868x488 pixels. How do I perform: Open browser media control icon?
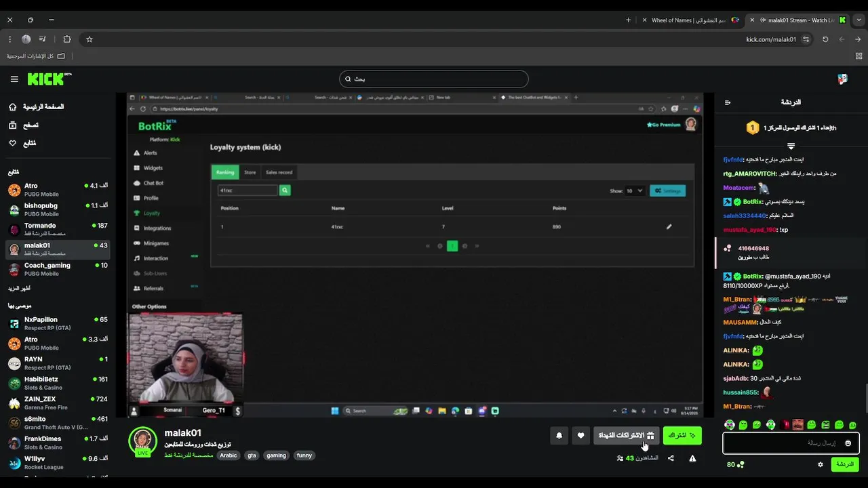click(x=43, y=39)
